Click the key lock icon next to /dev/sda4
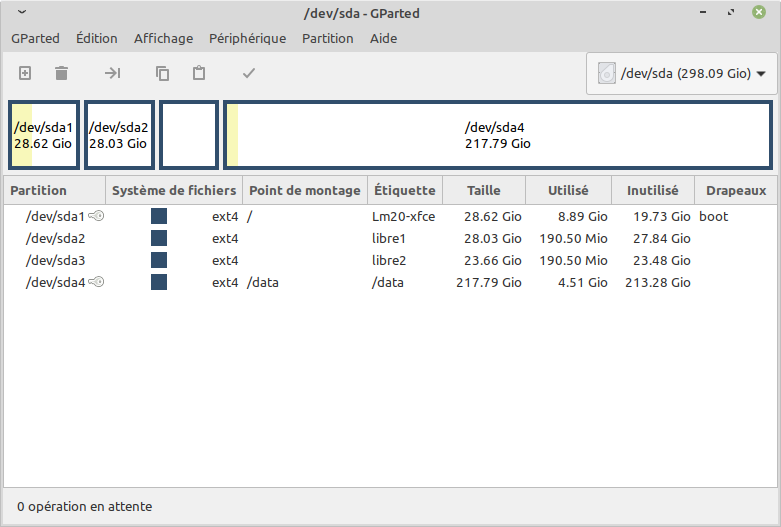This screenshot has height=527, width=781. pos(97,282)
